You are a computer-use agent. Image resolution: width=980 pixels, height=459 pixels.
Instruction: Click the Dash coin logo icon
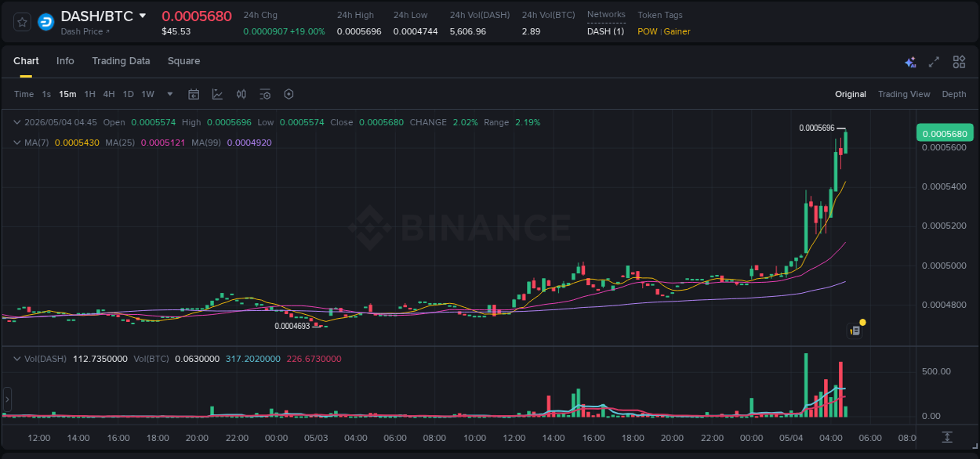[x=46, y=22]
